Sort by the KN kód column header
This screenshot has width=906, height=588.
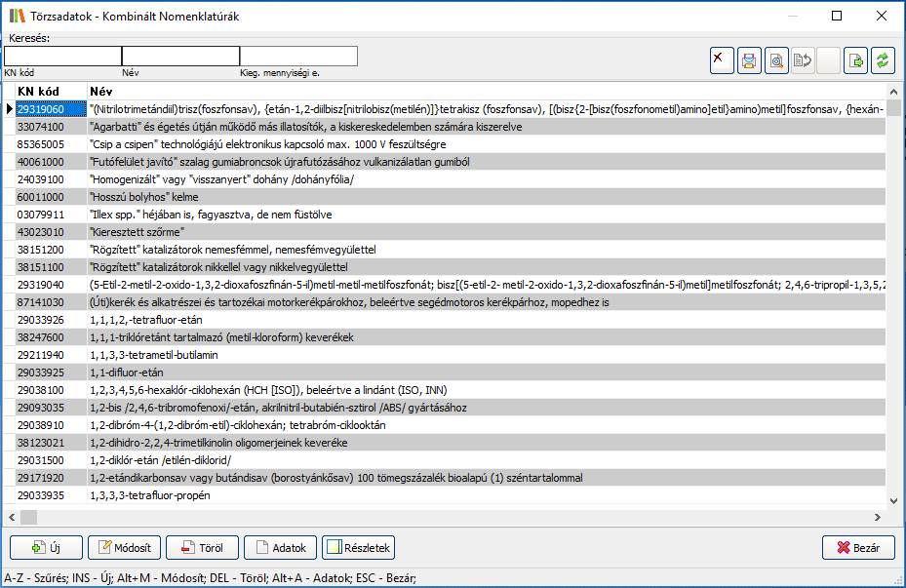(x=39, y=91)
